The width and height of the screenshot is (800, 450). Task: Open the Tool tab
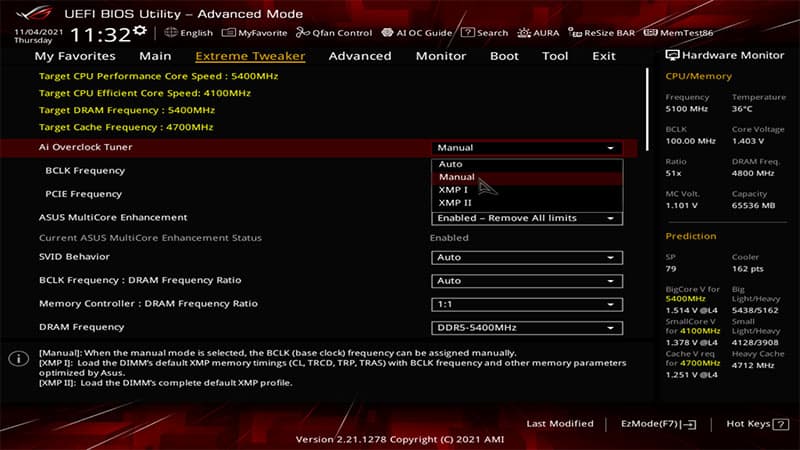[x=555, y=56]
